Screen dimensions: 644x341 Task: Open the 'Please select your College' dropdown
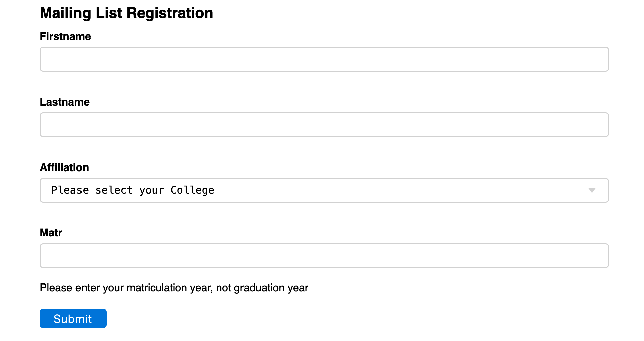click(324, 190)
